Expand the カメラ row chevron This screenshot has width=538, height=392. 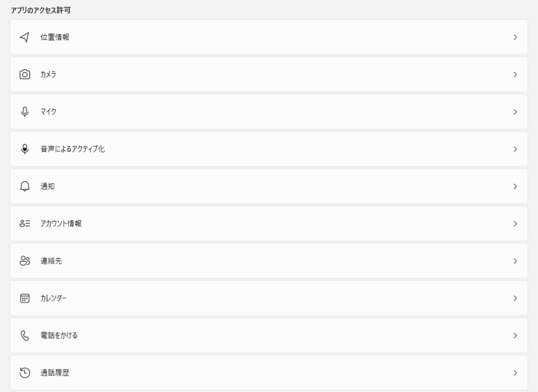[515, 75]
